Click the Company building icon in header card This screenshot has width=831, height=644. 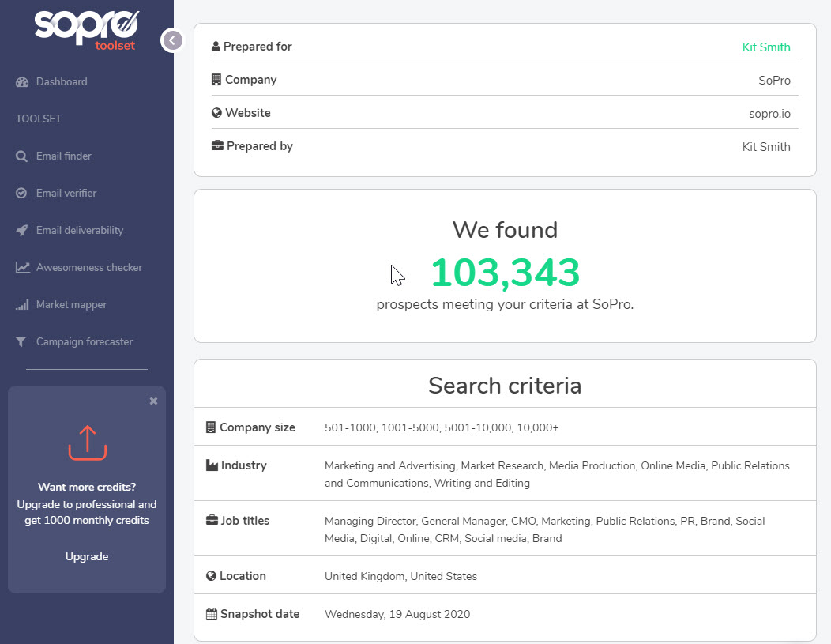coord(216,80)
